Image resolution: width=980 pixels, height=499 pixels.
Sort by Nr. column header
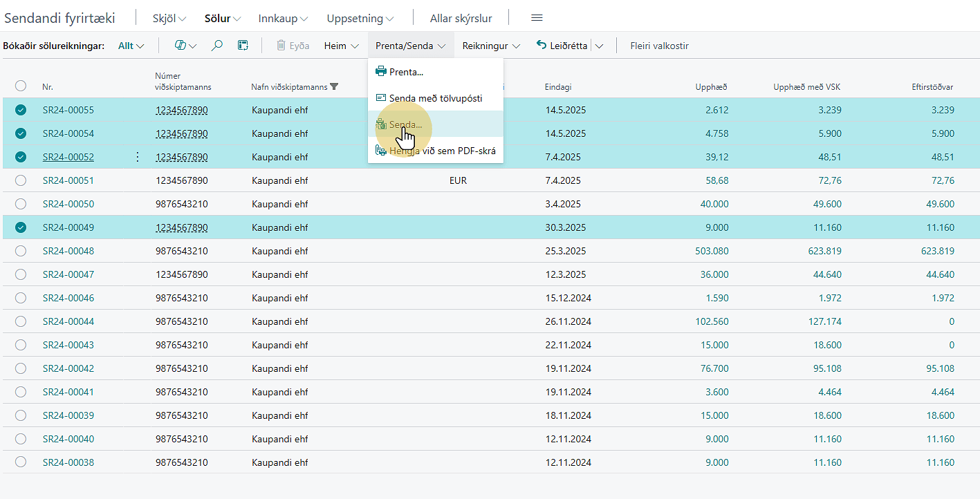(48, 87)
